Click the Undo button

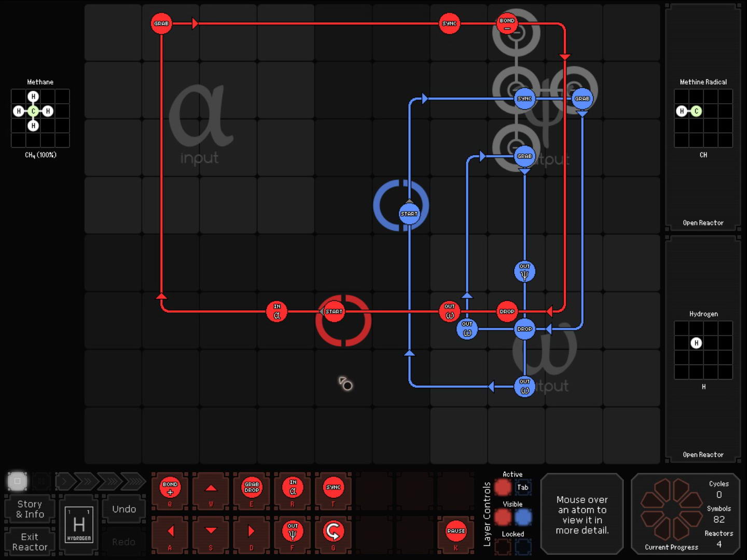(x=124, y=509)
